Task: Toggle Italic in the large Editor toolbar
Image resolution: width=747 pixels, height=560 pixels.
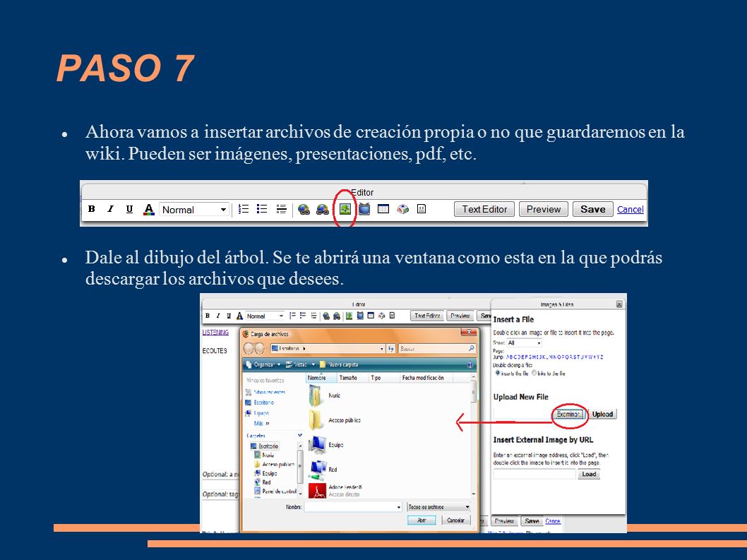Action: point(111,209)
